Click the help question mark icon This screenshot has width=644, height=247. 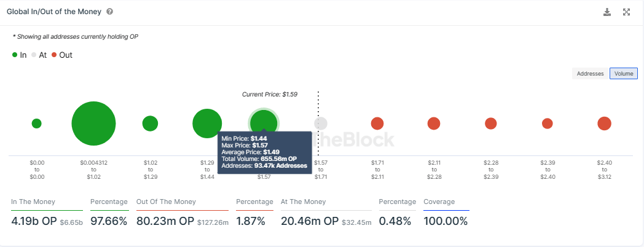[109, 12]
